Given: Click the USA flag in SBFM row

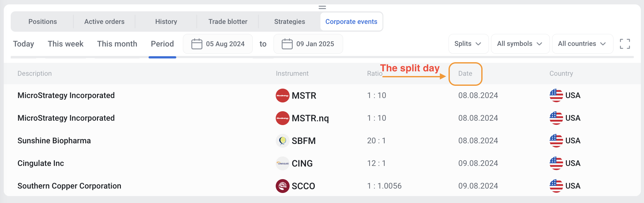Looking at the screenshot, I should 556,141.
